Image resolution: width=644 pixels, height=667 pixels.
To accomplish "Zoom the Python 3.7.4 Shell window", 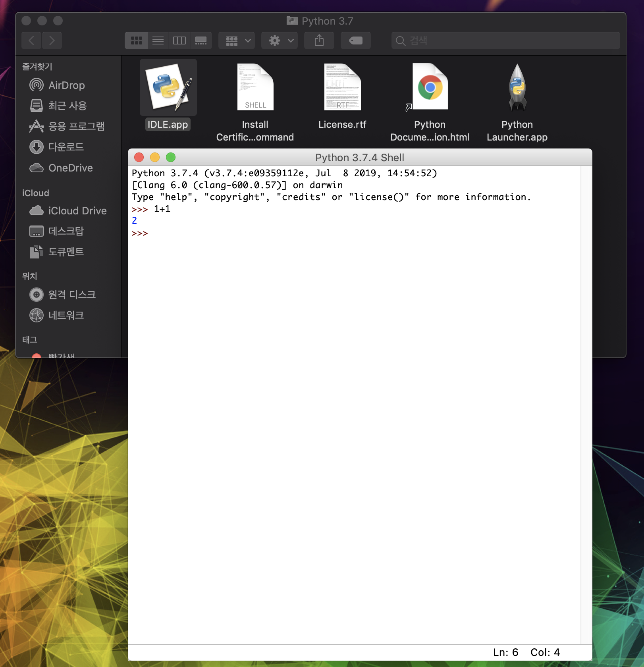I will click(x=171, y=157).
